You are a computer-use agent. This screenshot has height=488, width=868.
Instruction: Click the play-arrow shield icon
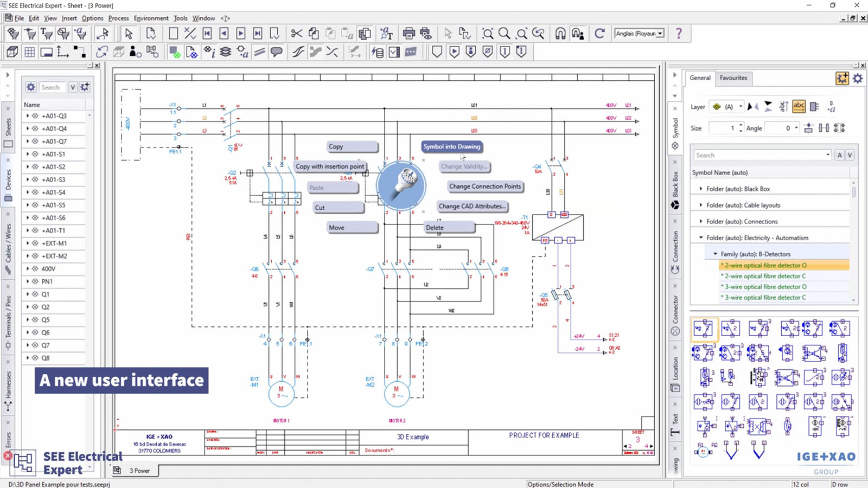click(454, 52)
